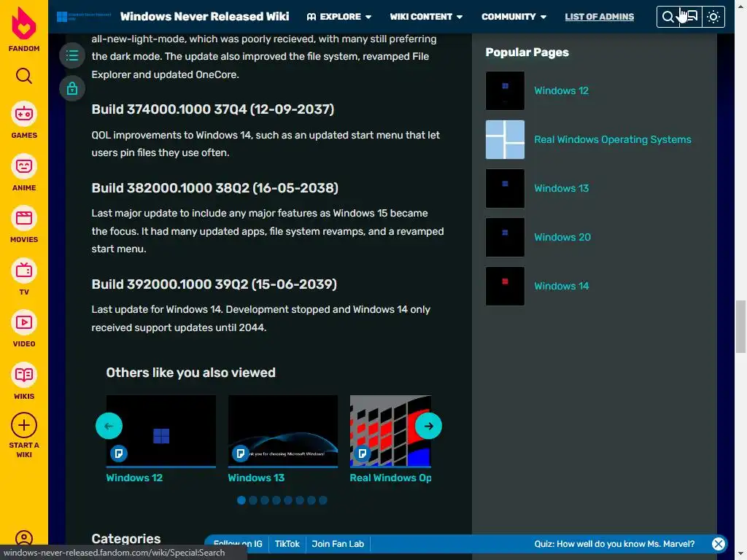Viewport: 747px width, 560px height.
Task: Open table of contents list icon
Action: (x=72, y=55)
